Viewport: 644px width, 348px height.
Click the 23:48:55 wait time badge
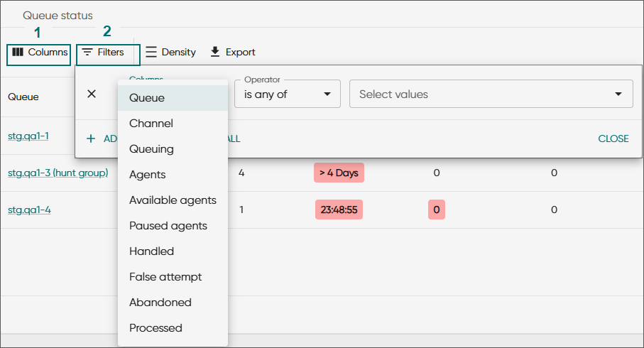pyautogui.click(x=339, y=210)
